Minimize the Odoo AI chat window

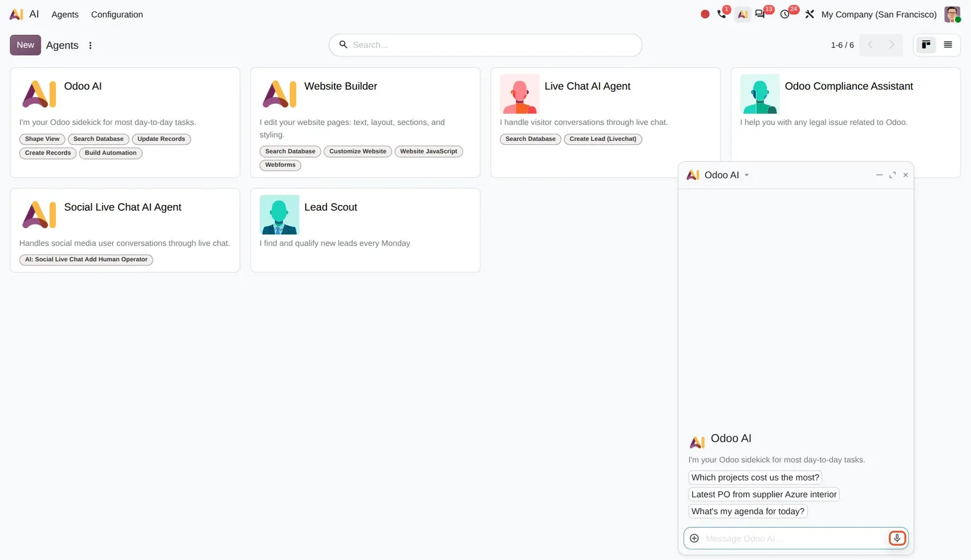point(879,175)
